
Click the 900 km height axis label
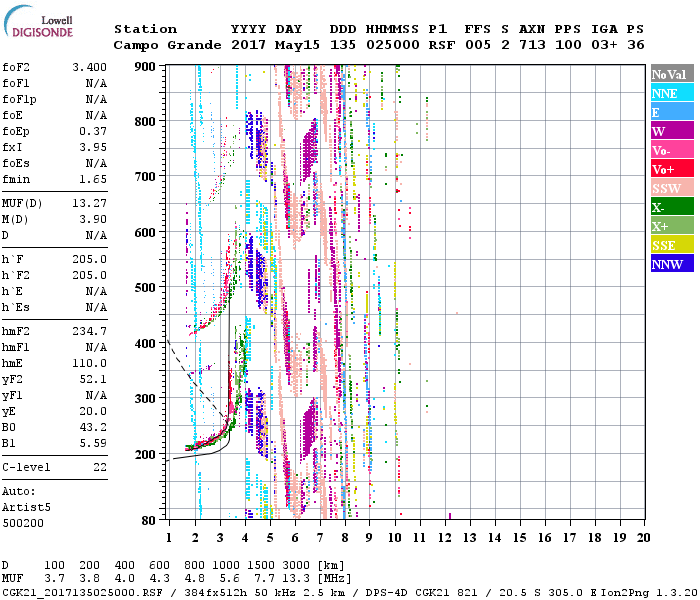[146, 67]
